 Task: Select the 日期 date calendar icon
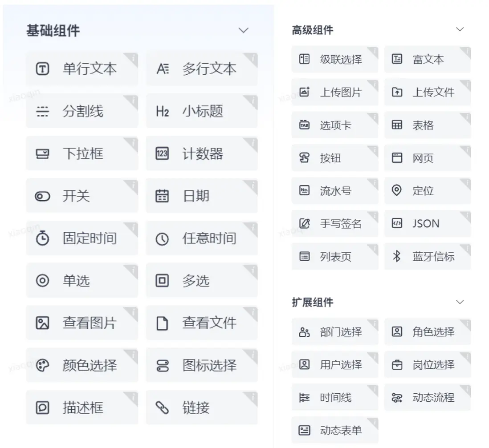pos(162,196)
